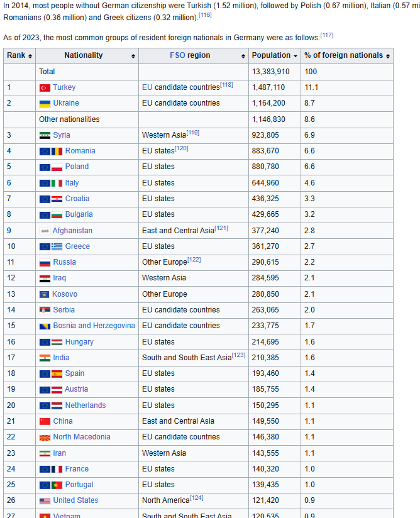Follow the Portugal link

point(79,485)
